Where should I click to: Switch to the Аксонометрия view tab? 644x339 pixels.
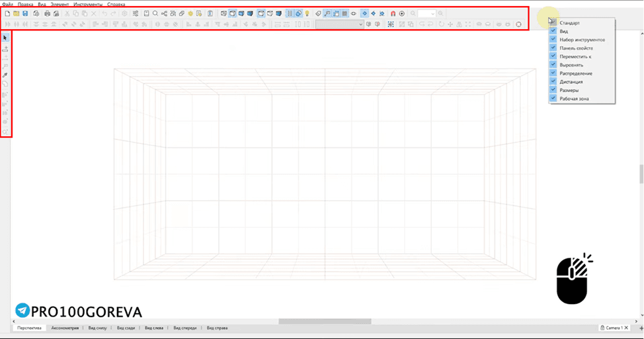click(65, 328)
